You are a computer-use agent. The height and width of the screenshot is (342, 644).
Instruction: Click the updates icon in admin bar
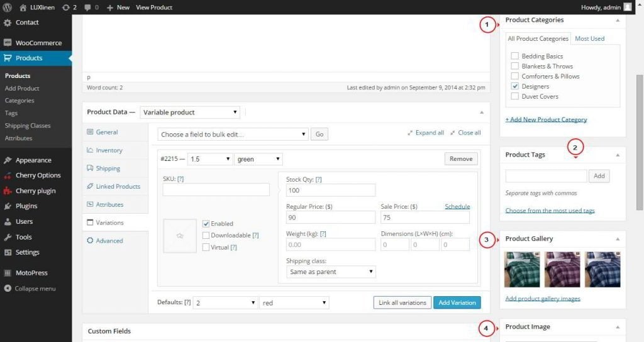click(x=67, y=7)
